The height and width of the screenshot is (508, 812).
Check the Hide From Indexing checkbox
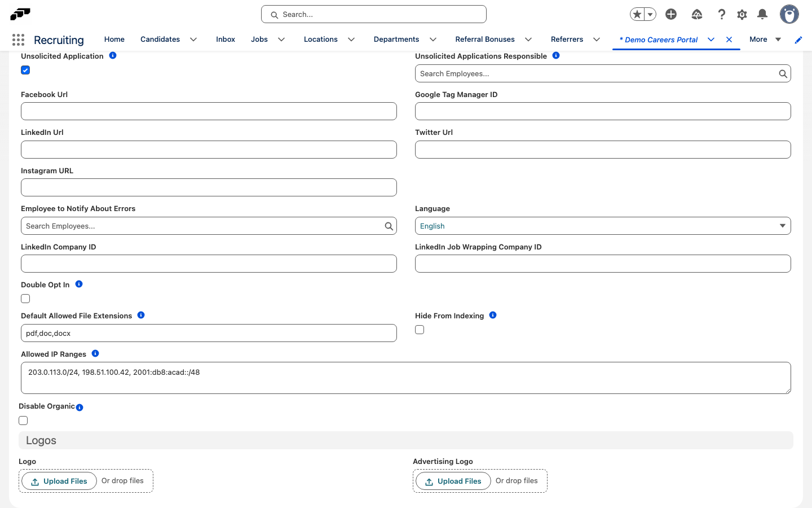tap(420, 330)
